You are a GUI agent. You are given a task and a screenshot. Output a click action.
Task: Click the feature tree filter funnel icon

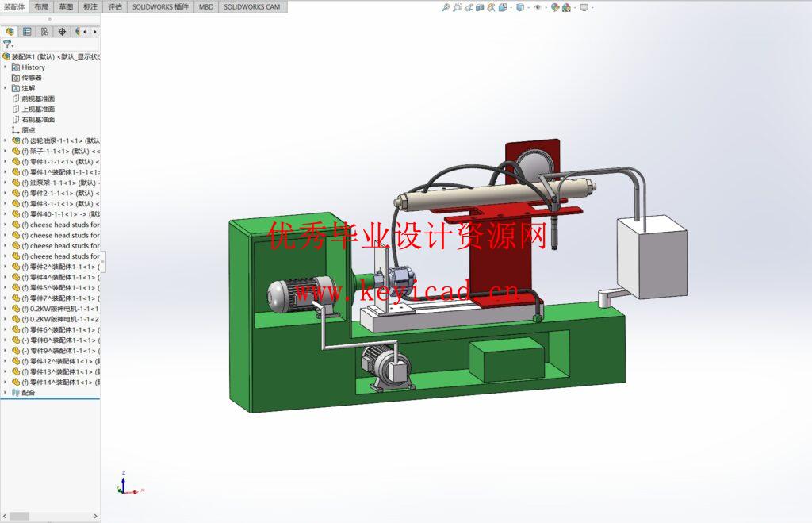(x=7, y=45)
